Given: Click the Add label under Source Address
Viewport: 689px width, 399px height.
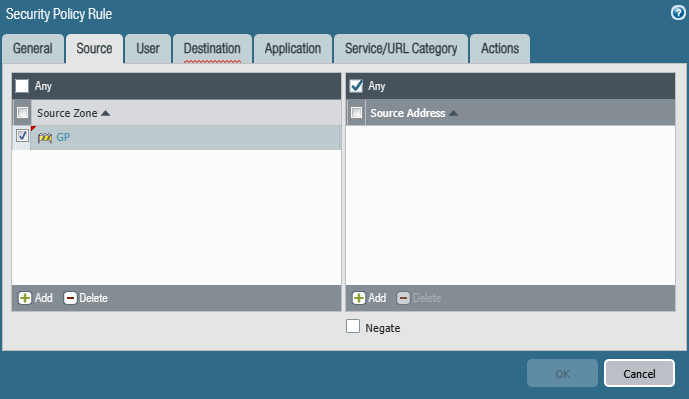Looking at the screenshot, I should [377, 298].
